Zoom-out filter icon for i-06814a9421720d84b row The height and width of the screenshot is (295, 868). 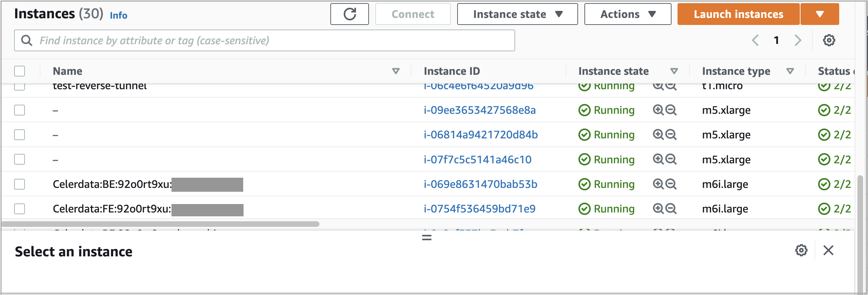(671, 135)
